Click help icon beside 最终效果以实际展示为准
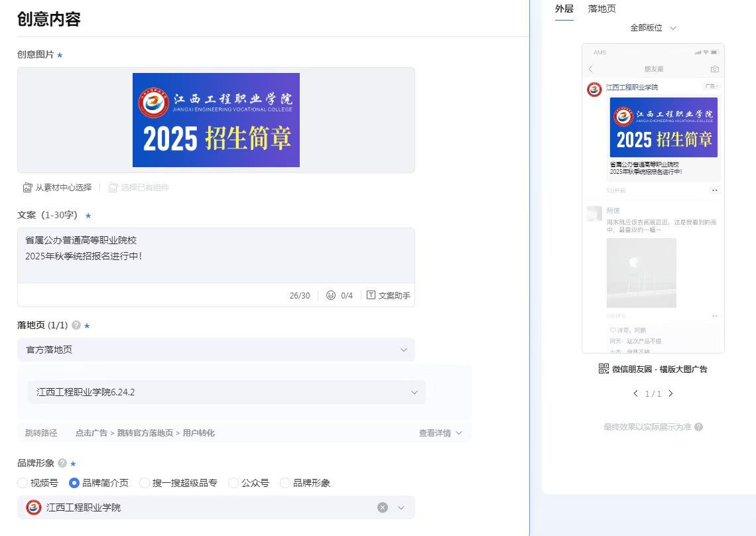This screenshot has height=536, width=756. pyautogui.click(x=698, y=427)
